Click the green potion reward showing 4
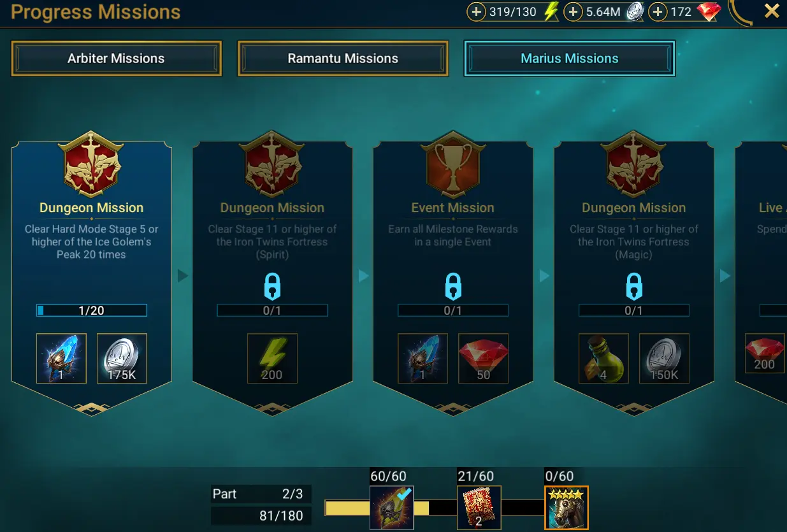Image resolution: width=787 pixels, height=532 pixels. [603, 358]
